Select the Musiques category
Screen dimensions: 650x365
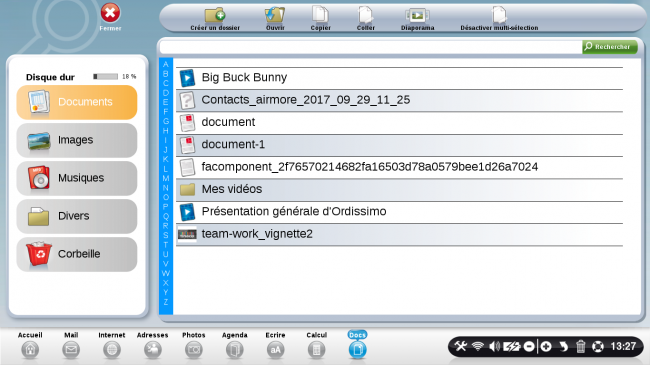click(x=77, y=178)
